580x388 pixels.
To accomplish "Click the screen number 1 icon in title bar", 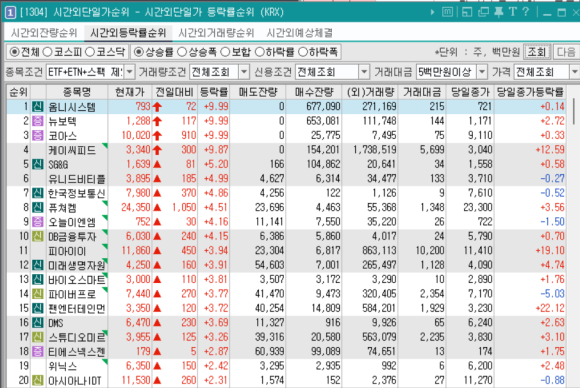I will point(10,13).
